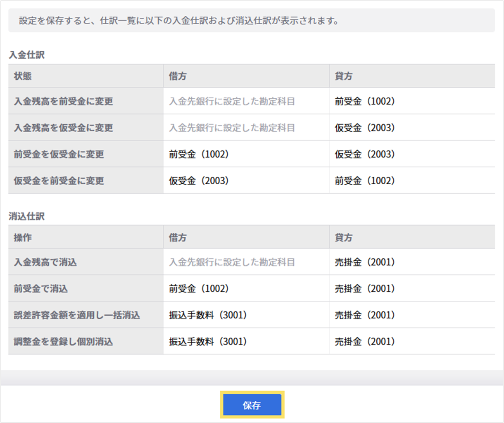Select the 仮受金を前受金に変更 row label
The width and height of the screenshot is (504, 423).
pyautogui.click(x=59, y=181)
